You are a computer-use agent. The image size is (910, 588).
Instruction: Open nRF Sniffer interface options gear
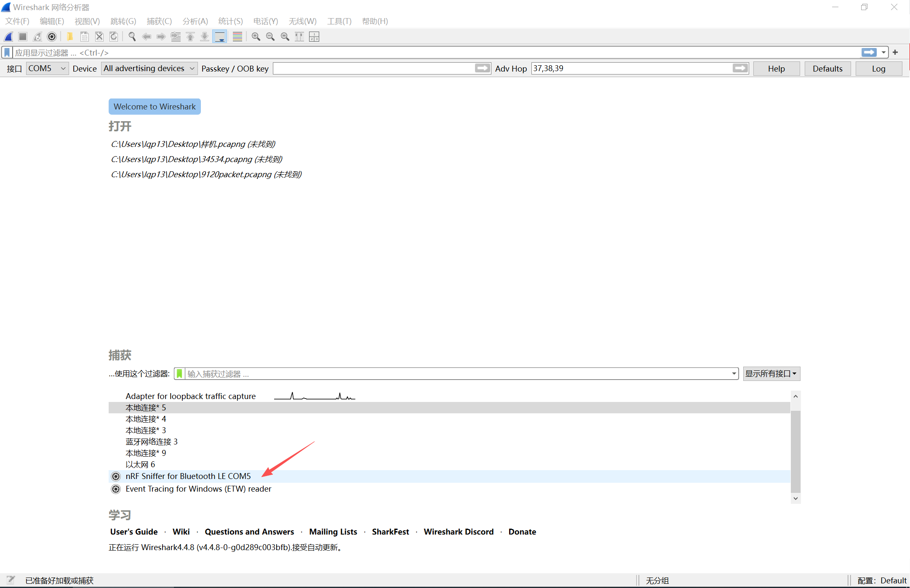[x=116, y=476]
